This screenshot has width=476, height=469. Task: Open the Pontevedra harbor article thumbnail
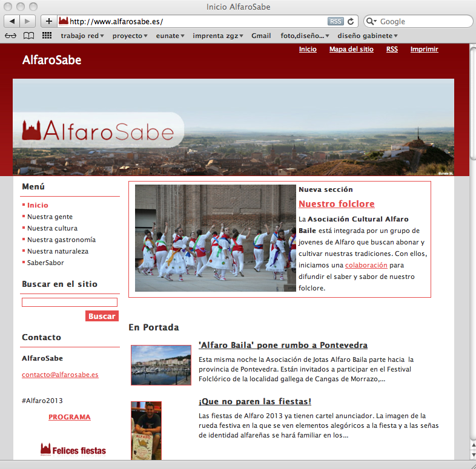point(161,365)
